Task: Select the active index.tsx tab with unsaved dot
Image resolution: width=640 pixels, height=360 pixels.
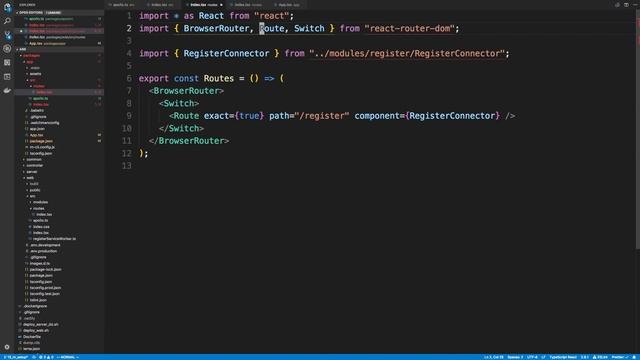Action: (x=204, y=5)
